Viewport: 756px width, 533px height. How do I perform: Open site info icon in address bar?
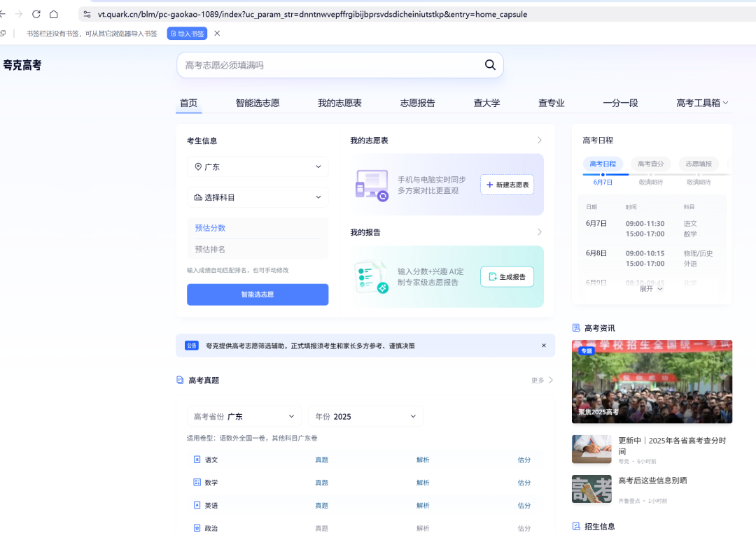pyautogui.click(x=87, y=14)
